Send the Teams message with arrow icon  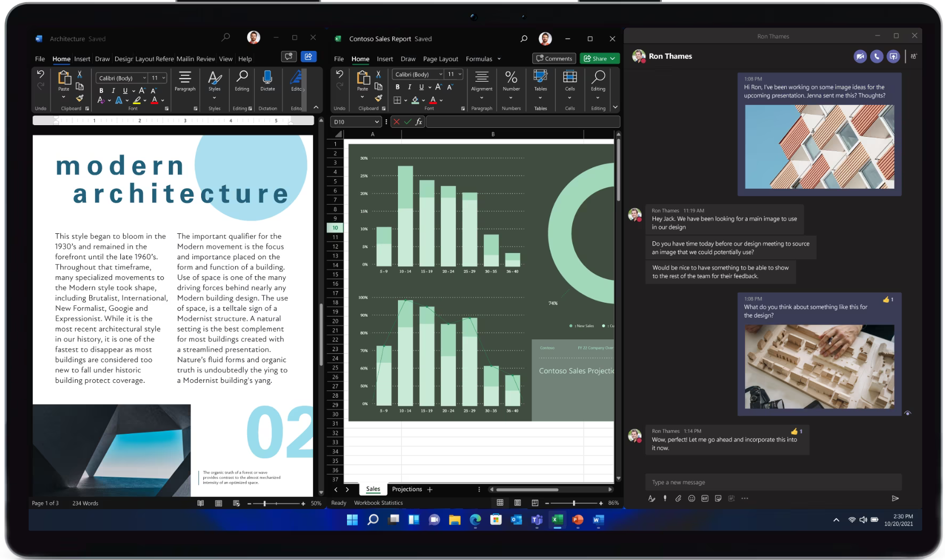(x=895, y=498)
